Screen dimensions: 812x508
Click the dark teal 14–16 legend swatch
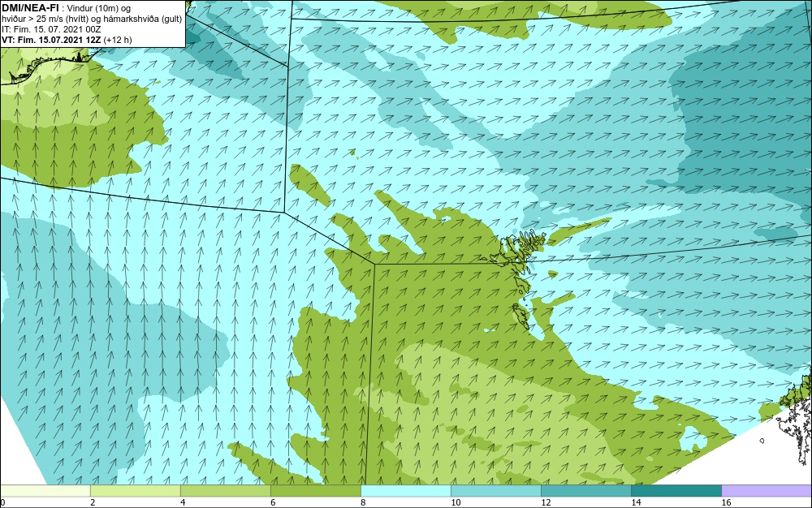point(676,490)
